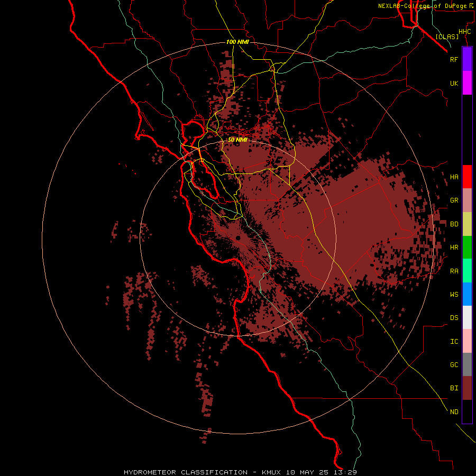476x476 pixels.
Task: Click the gray GC legend swatch
Action: (467, 364)
